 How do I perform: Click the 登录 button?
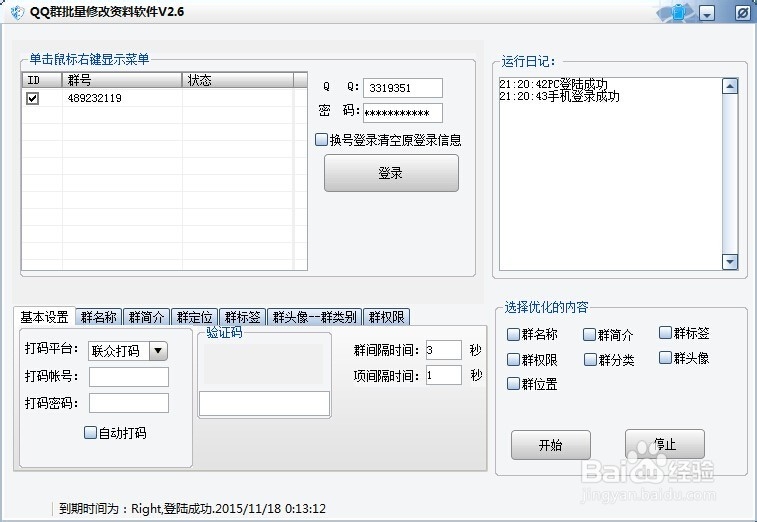click(x=391, y=173)
